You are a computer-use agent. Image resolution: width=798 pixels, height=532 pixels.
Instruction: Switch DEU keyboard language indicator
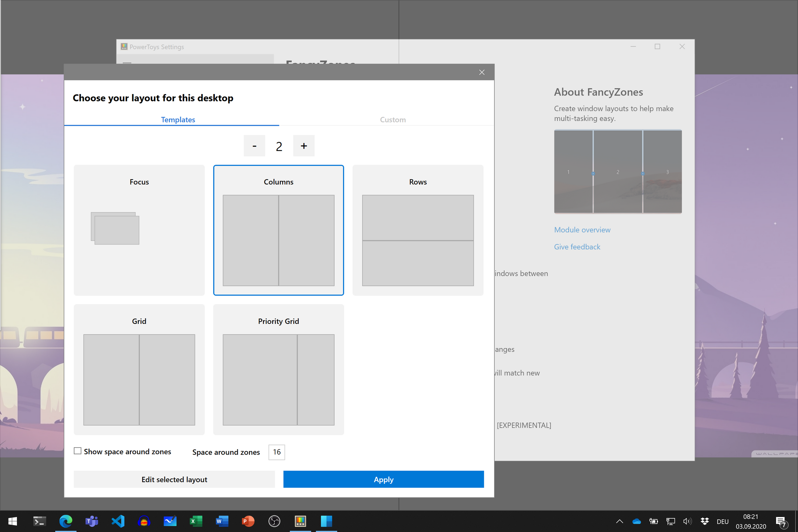722,521
